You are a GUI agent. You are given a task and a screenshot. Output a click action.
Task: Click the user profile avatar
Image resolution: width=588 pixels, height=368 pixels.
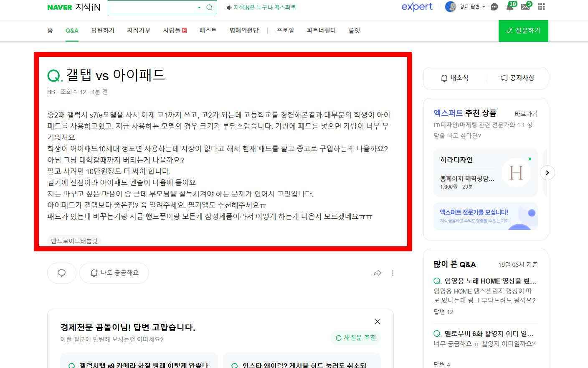451,7
